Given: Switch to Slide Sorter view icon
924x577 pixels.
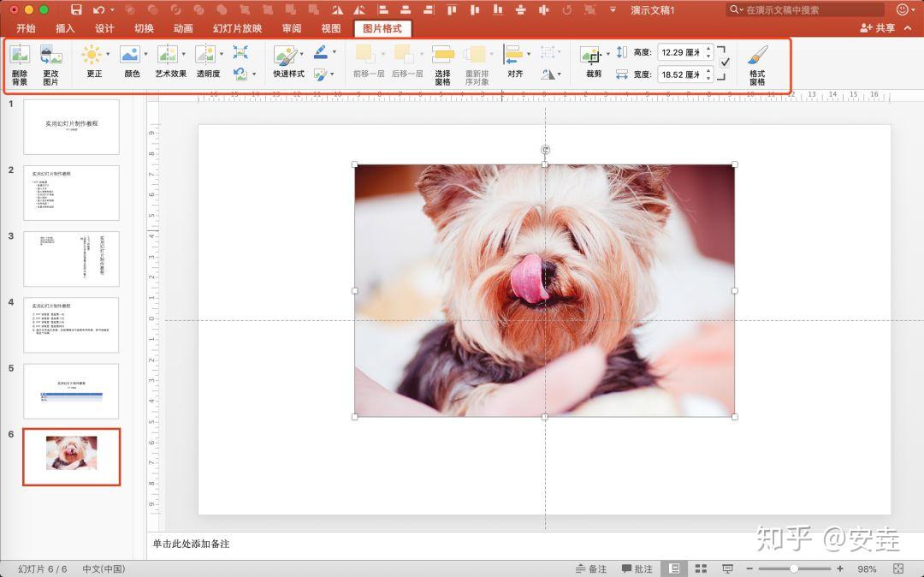Looking at the screenshot, I should (701, 568).
